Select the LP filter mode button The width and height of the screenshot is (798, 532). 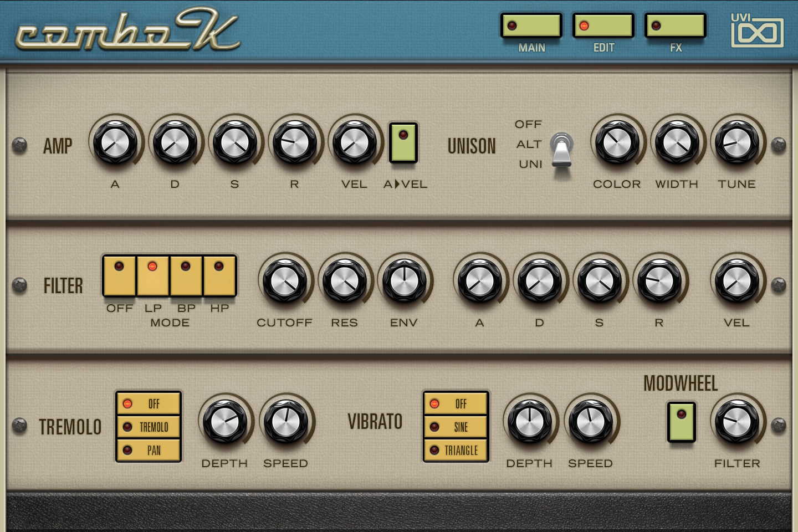point(153,276)
